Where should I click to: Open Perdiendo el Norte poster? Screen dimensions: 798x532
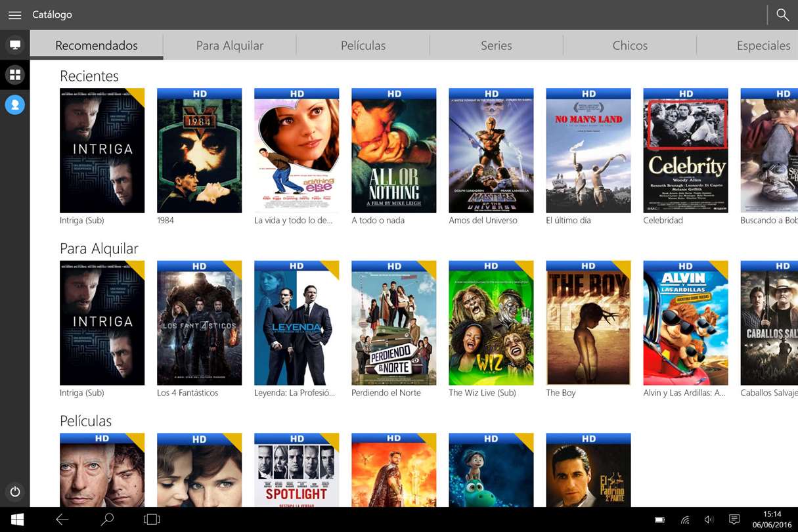pos(393,323)
